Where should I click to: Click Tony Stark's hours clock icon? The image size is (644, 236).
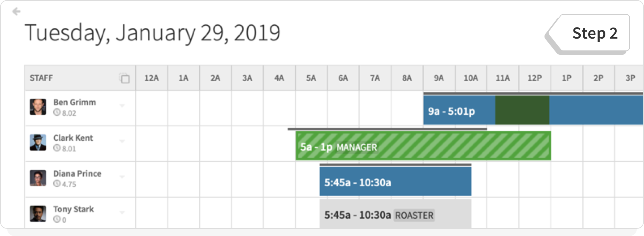(x=57, y=219)
